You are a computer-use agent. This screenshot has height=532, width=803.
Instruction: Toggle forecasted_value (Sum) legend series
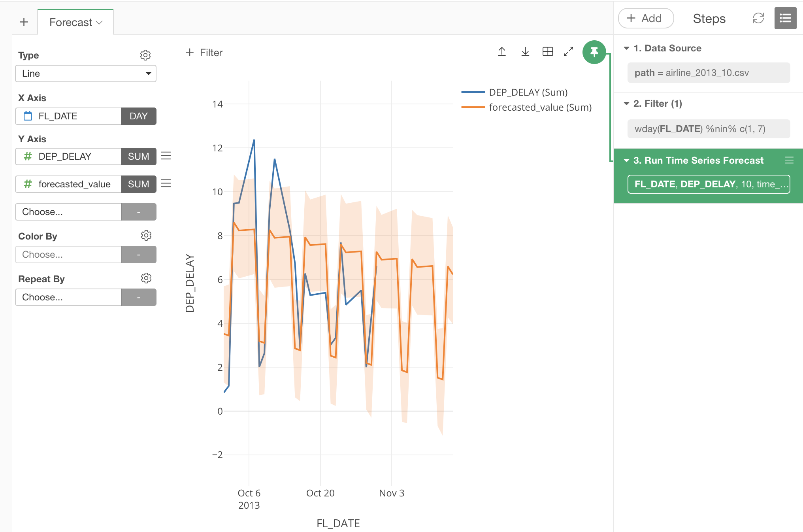click(540, 108)
